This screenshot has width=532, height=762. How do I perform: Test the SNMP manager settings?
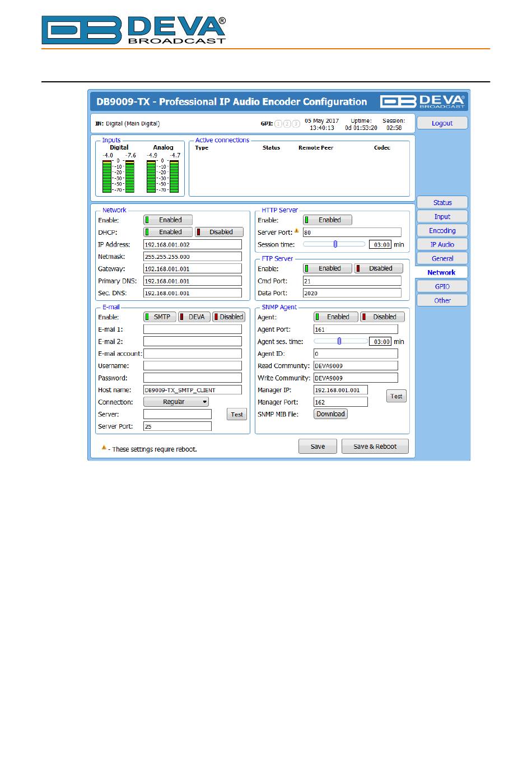point(396,396)
